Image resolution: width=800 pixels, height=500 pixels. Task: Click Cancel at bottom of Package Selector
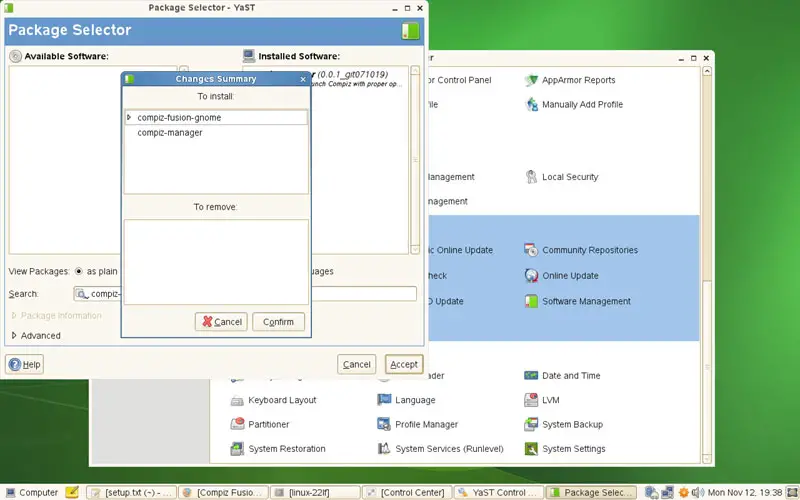point(356,364)
